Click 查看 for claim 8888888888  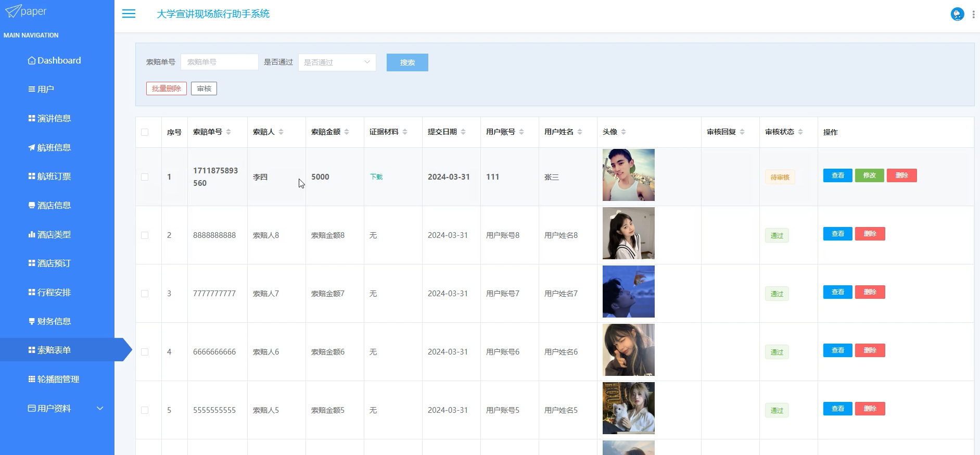[838, 234]
